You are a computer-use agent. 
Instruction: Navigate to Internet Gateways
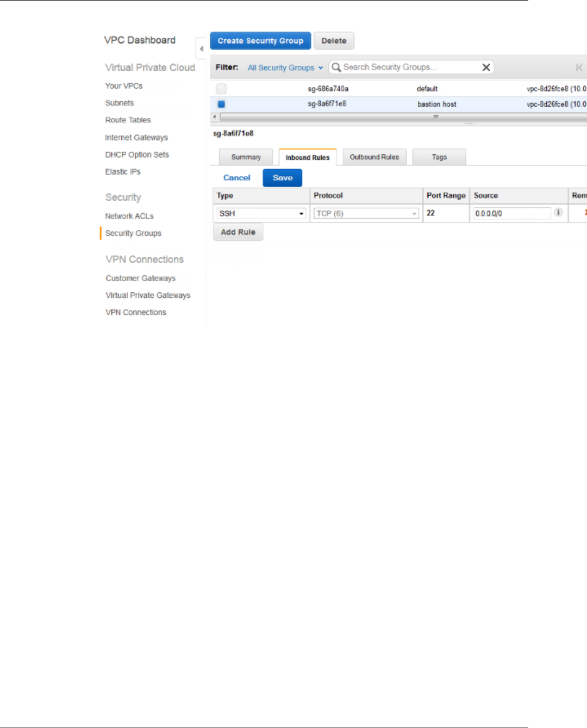click(x=136, y=138)
